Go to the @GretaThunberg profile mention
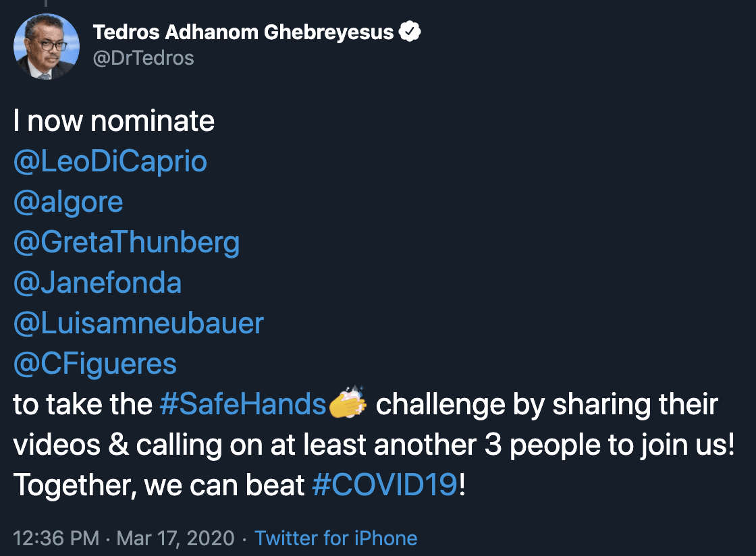 126,243
